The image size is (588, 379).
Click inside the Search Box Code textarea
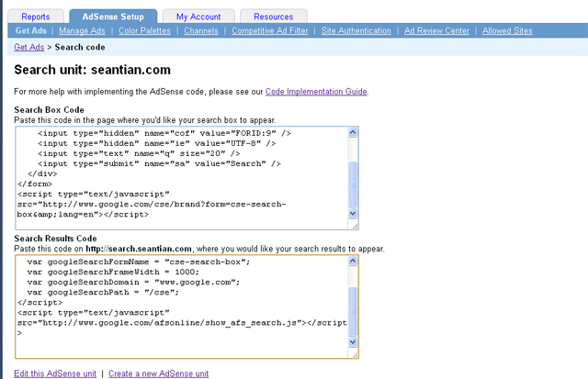(182, 178)
